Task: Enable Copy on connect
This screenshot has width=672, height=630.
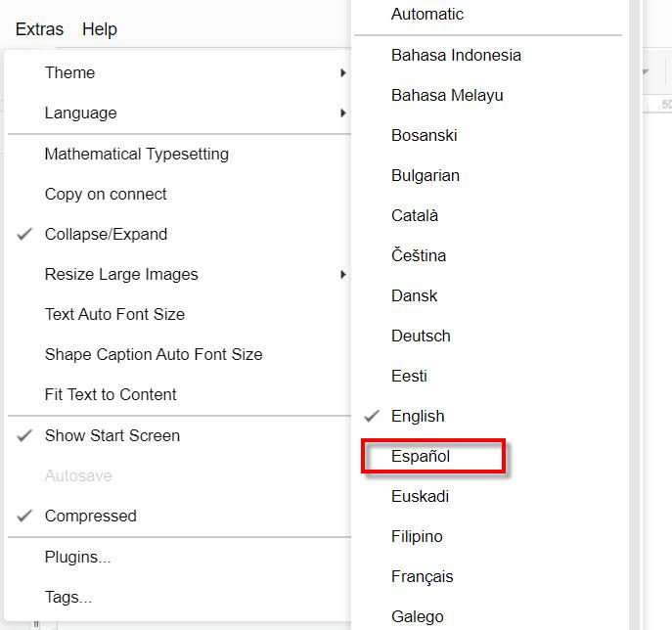Action: pos(106,194)
